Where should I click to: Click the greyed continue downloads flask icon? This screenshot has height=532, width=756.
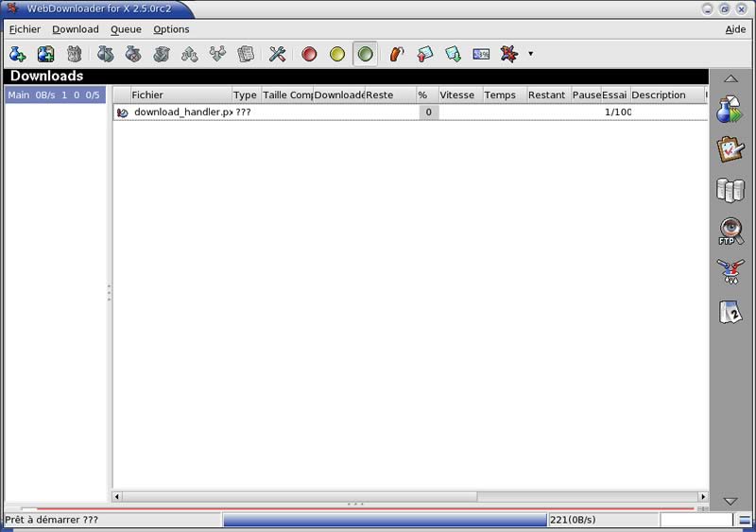click(105, 54)
